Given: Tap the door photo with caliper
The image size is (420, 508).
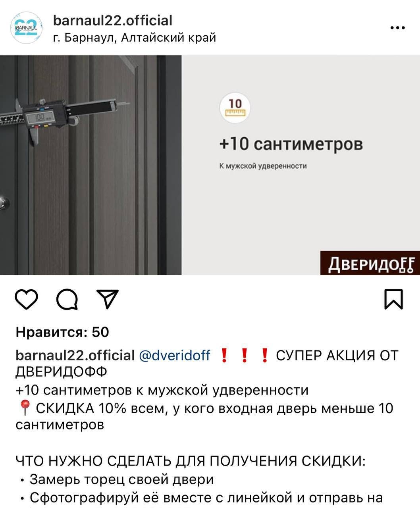Looking at the screenshot, I should point(91,165).
